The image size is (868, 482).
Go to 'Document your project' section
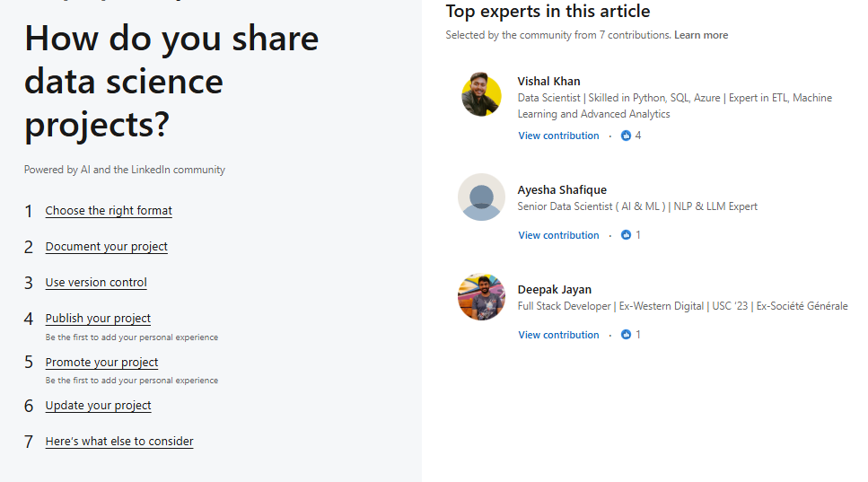[106, 247]
